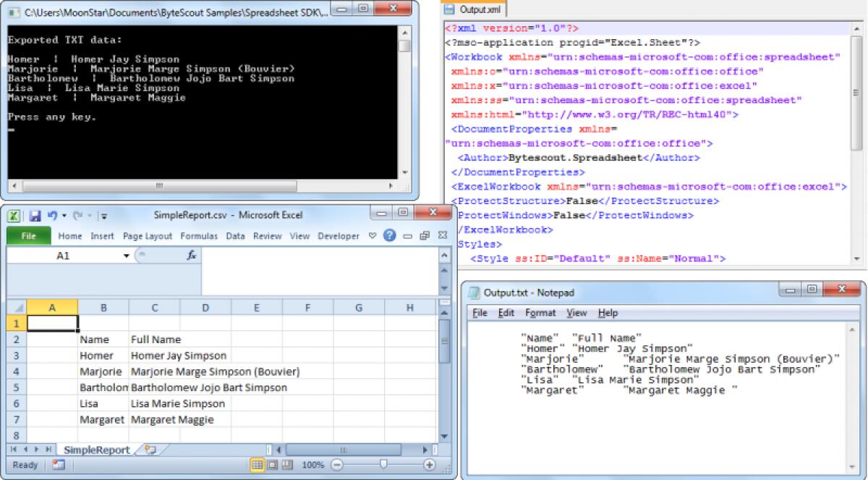Open the Customize Quick Access Toolbar dropdown
Image resolution: width=868 pixels, height=480 pixels.
click(x=104, y=215)
